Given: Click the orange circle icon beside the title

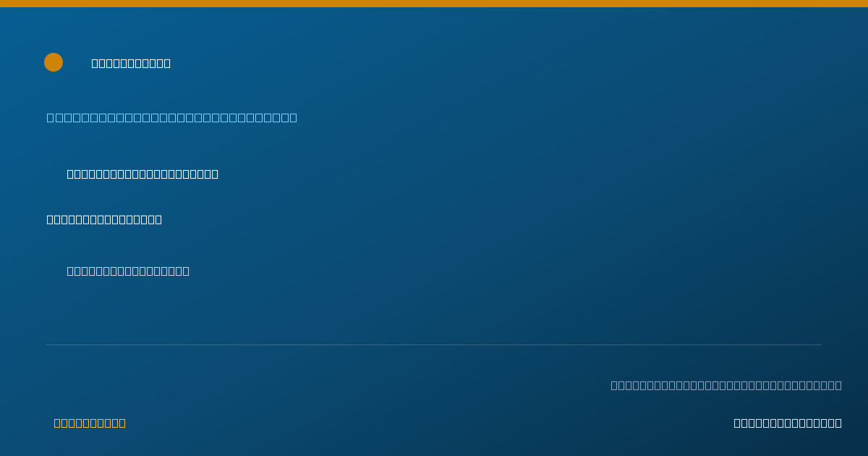Looking at the screenshot, I should pyautogui.click(x=54, y=62).
